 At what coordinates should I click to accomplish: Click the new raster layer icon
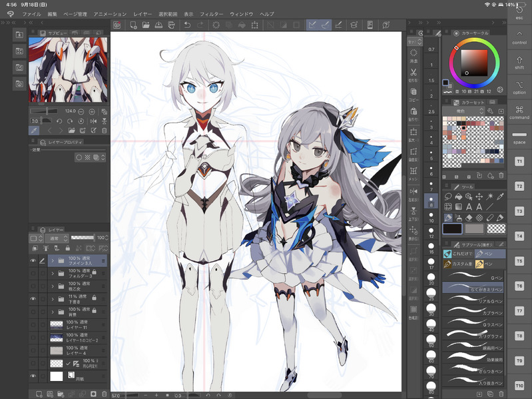[39, 394]
